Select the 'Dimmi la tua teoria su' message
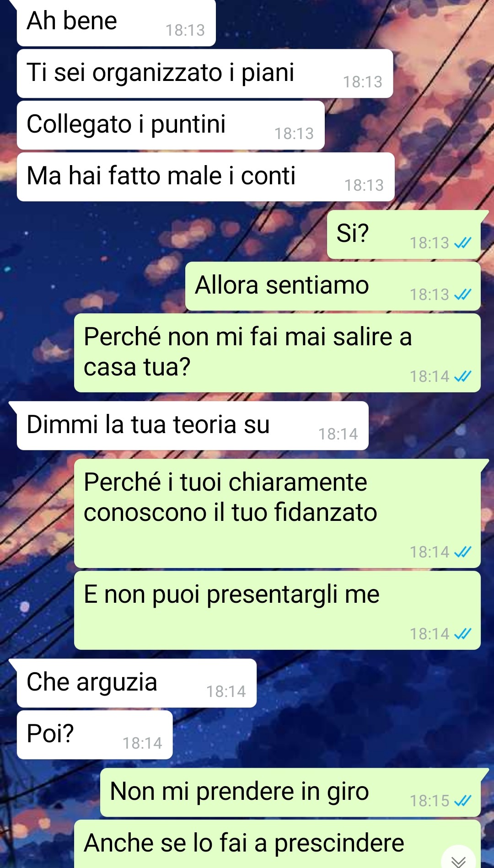The image size is (494, 868). [x=193, y=426]
